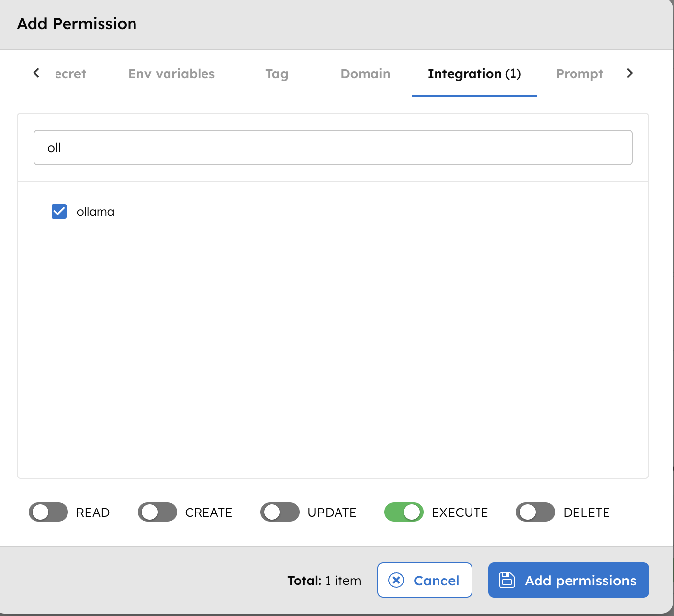Go to the Domain tab
Viewport: 674px width, 616px height.
[x=366, y=74]
